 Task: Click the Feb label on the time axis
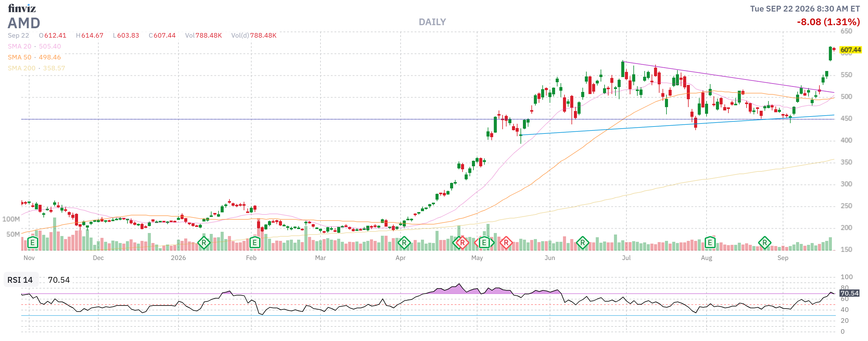(251, 258)
